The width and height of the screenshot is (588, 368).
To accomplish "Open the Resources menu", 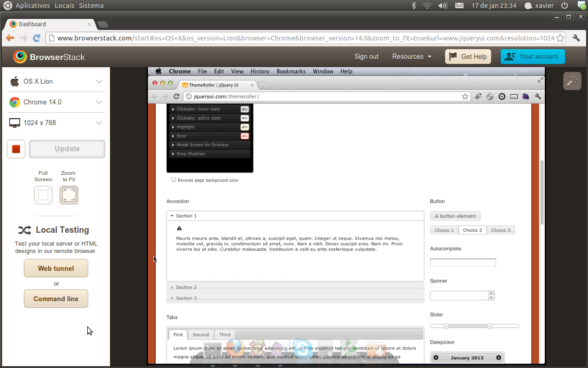I will click(412, 57).
